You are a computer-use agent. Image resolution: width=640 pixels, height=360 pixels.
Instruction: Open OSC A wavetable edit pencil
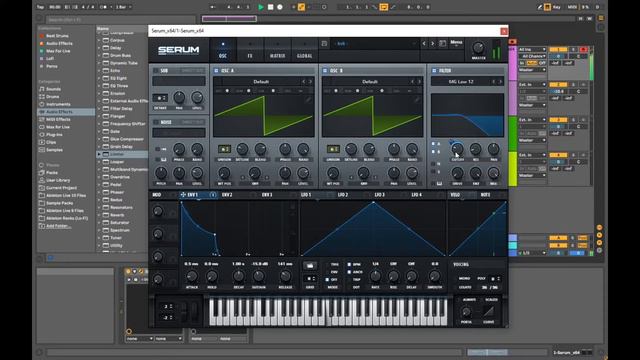coord(308,99)
